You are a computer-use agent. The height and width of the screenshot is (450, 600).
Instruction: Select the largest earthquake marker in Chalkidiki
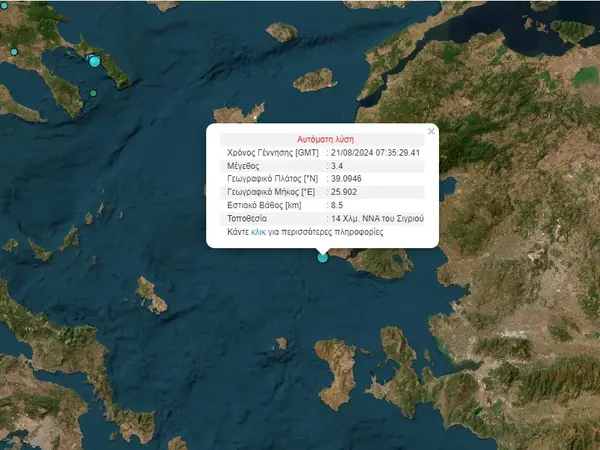[x=95, y=62]
